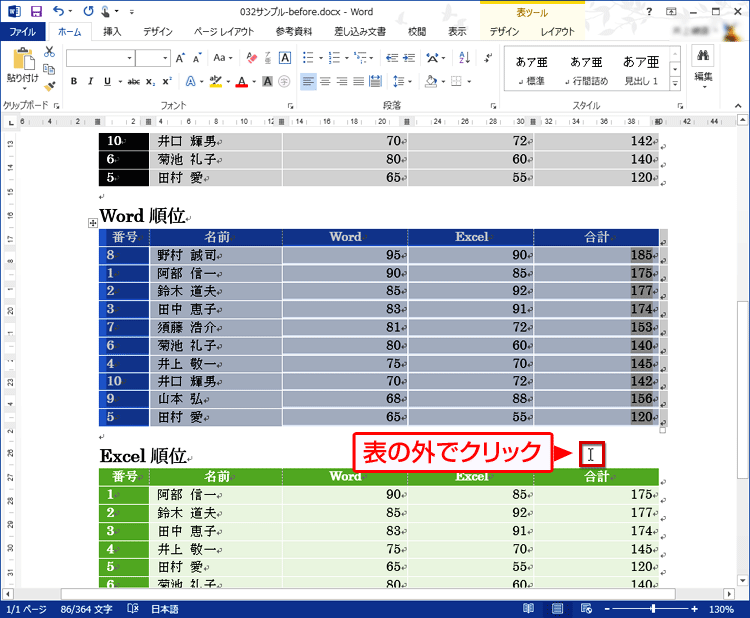750x618 pixels.
Task: Adjust the zoom slider handle
Action: point(653,609)
